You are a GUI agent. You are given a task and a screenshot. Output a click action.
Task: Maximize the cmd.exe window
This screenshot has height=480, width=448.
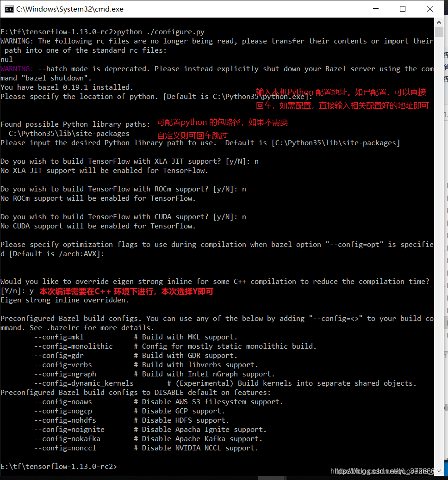403,9
